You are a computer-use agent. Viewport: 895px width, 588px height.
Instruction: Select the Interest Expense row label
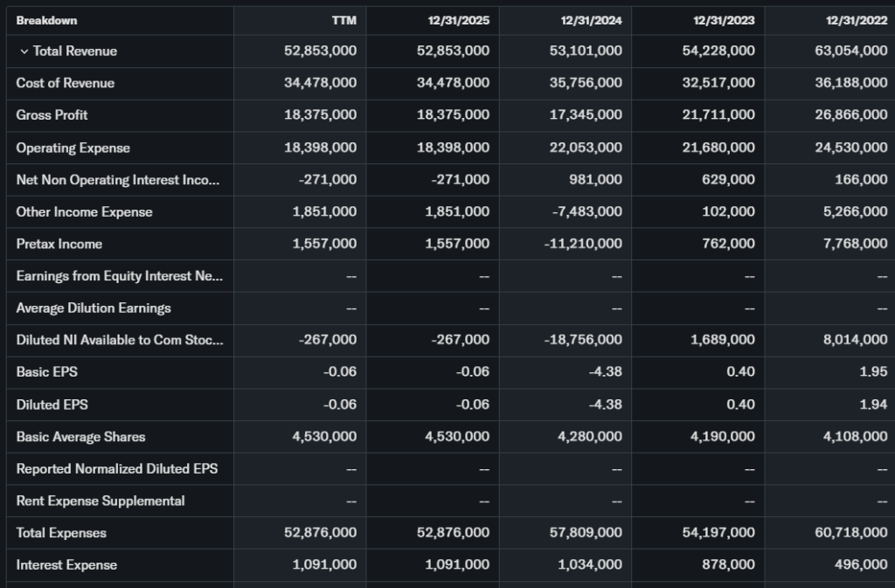tap(66, 565)
